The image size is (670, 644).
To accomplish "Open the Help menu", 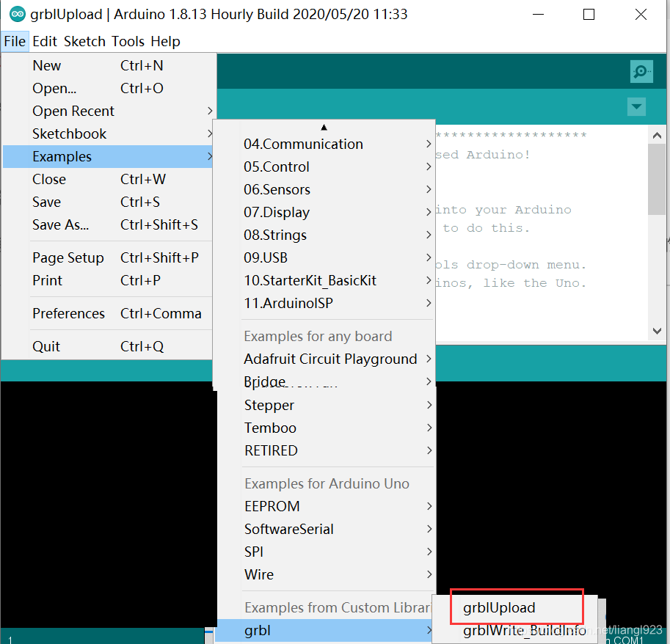I will 165,41.
